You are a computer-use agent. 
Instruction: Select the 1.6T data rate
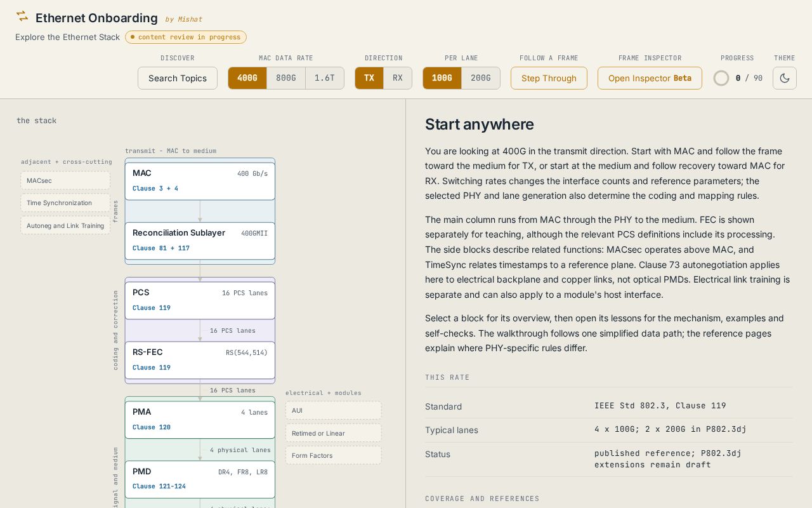pos(325,78)
